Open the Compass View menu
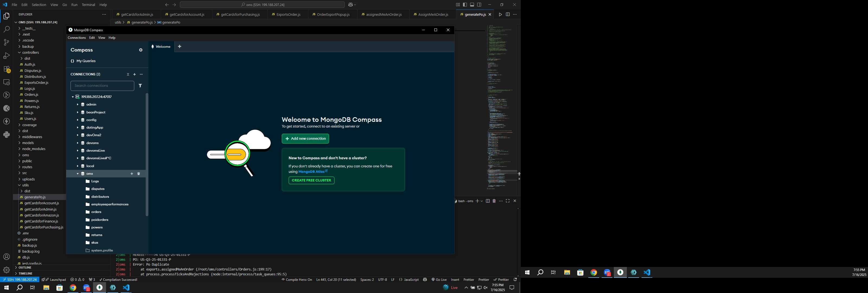This screenshot has height=293, width=868. tap(102, 38)
